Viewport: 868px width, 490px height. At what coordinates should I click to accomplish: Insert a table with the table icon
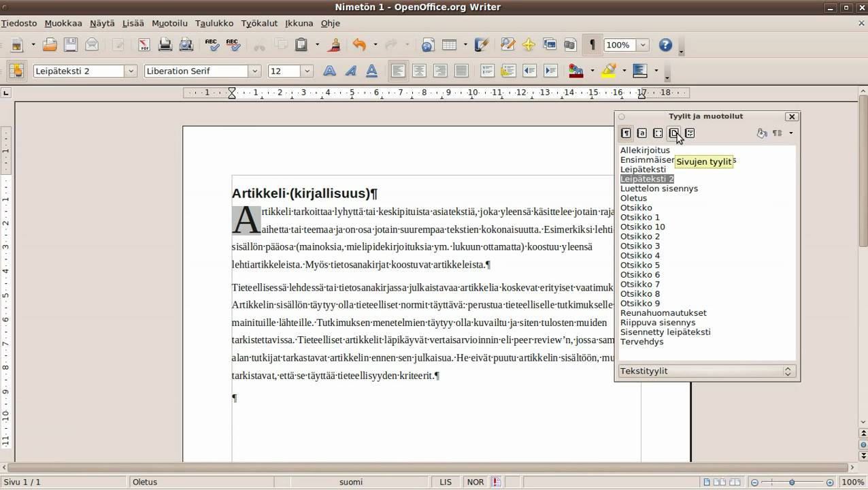(x=449, y=45)
